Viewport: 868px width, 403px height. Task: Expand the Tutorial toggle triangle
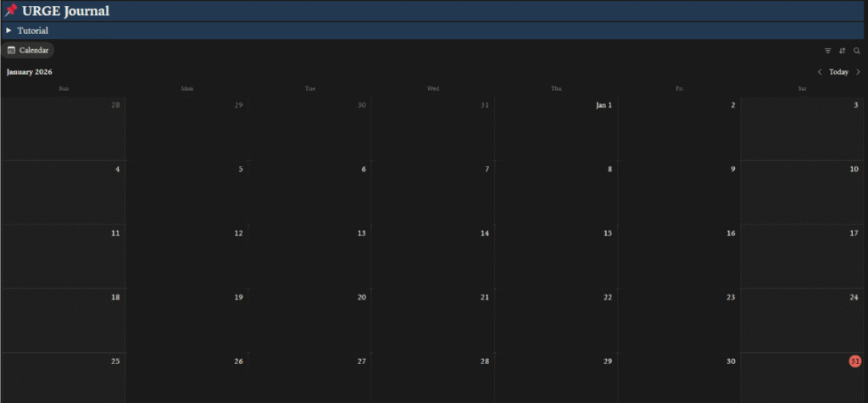click(8, 31)
